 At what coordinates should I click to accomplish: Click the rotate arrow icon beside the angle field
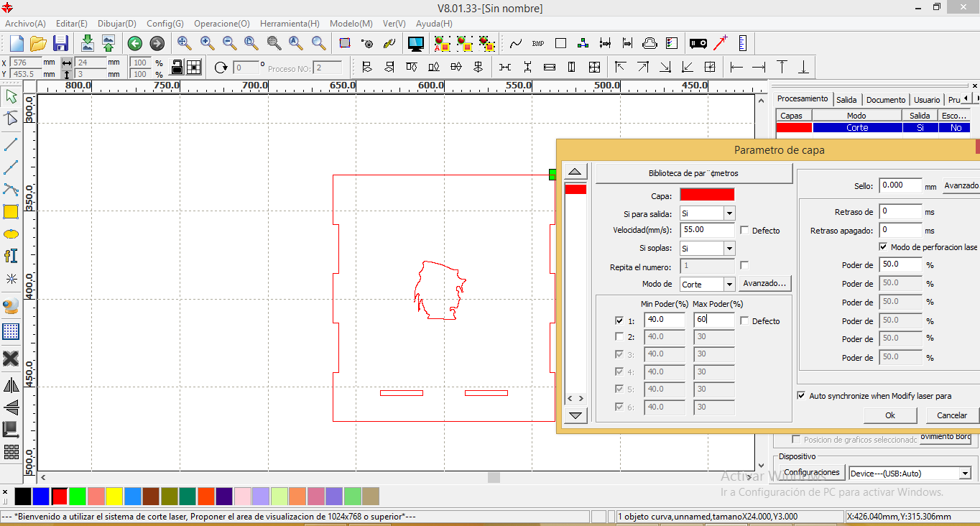[221, 68]
